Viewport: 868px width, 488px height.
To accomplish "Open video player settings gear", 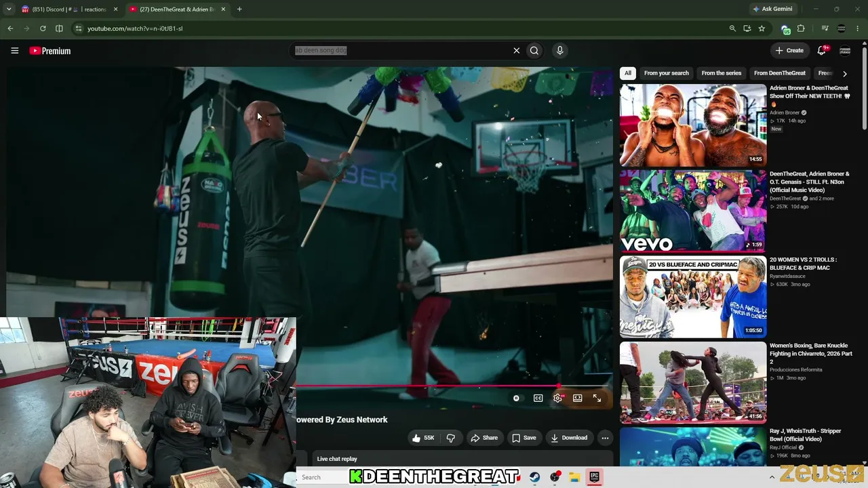I will click(x=557, y=398).
